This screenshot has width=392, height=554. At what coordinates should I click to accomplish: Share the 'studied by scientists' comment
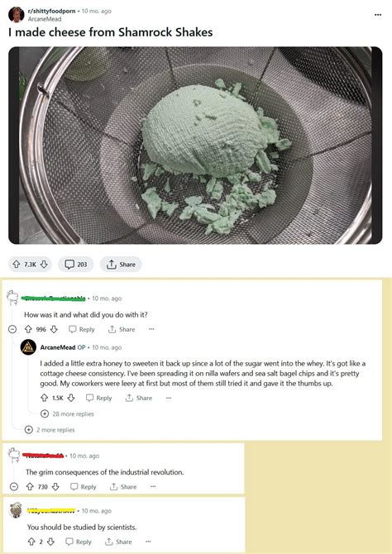[x=118, y=542]
